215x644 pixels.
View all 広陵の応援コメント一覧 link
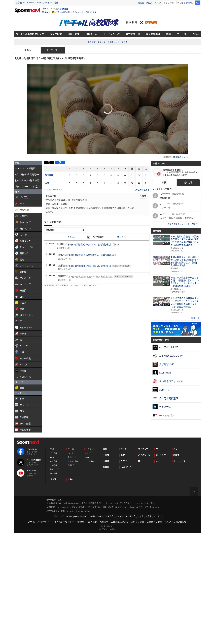pos(183,224)
